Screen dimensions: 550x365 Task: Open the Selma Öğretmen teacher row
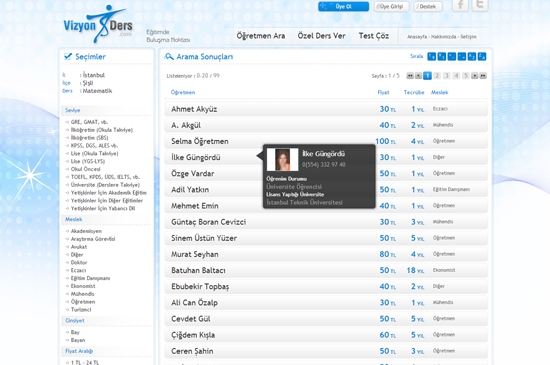coord(326,141)
